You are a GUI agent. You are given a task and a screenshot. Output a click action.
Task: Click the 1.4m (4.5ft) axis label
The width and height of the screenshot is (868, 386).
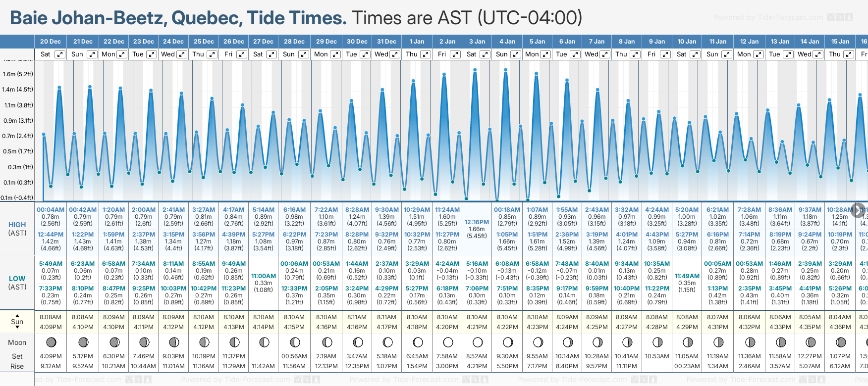point(17,90)
